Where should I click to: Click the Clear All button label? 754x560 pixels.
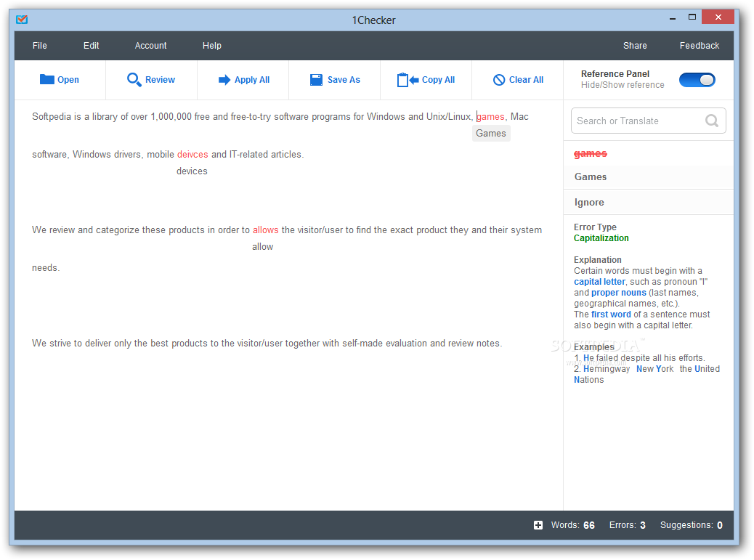click(x=526, y=80)
